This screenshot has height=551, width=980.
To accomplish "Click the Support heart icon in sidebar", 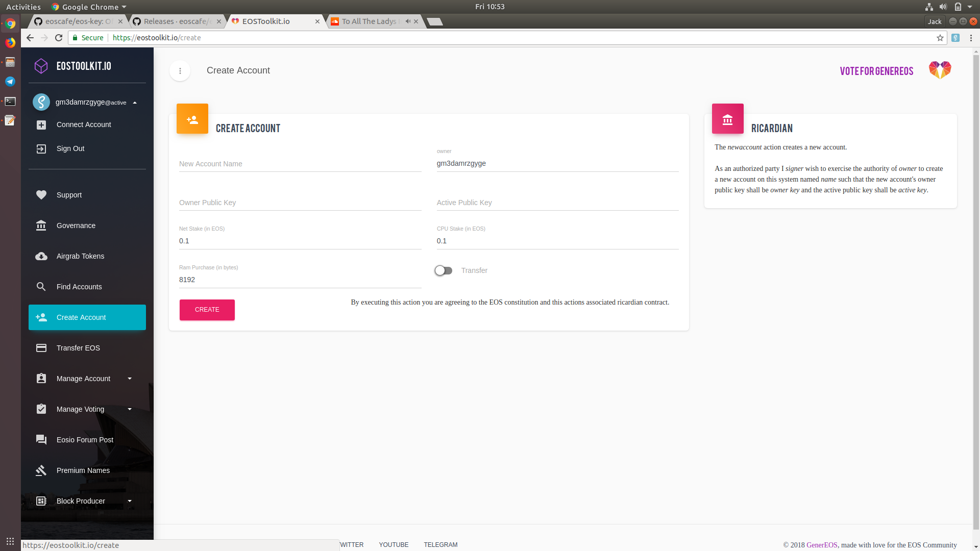I will pyautogui.click(x=41, y=195).
